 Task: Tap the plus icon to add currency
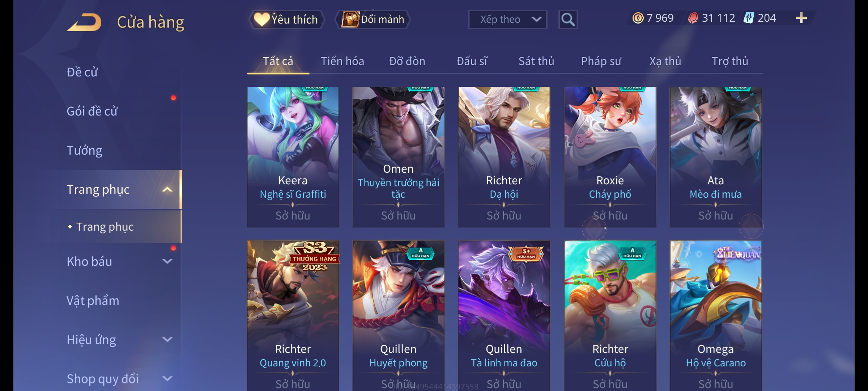801,18
